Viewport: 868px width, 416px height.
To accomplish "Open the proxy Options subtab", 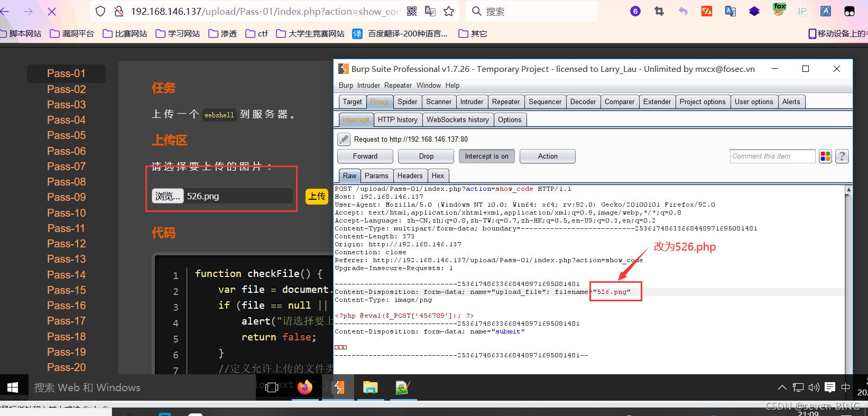I will [510, 119].
